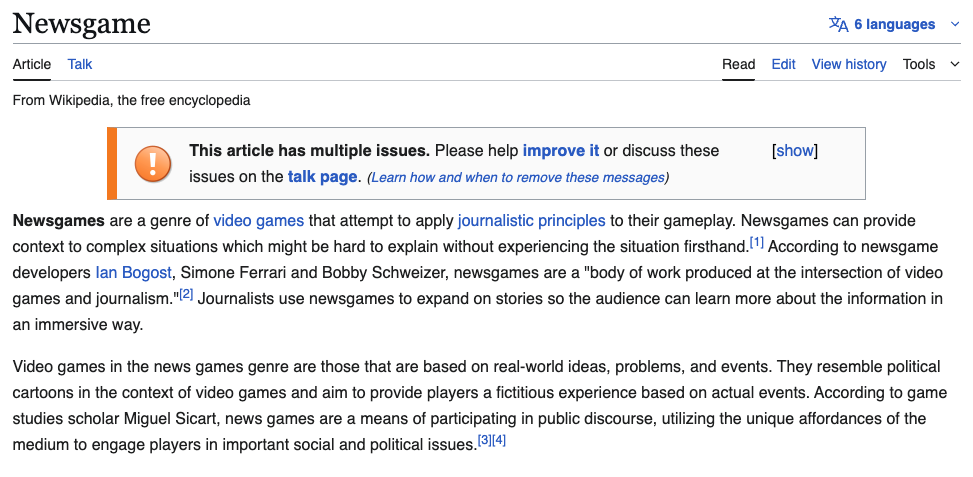Click the language translation icon

838,24
